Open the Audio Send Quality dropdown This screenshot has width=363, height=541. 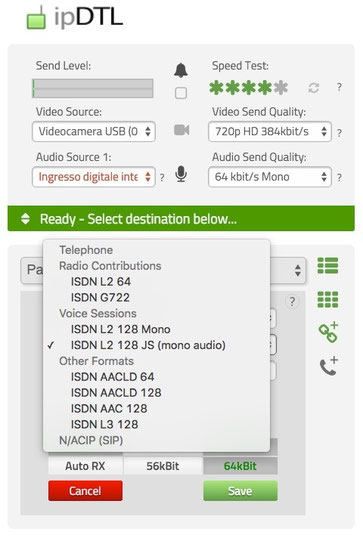[x=270, y=177]
